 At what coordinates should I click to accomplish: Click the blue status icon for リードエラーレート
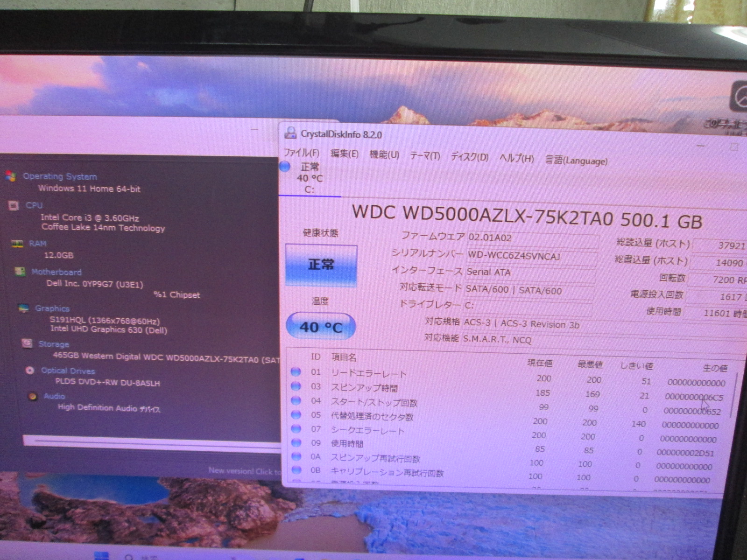(296, 372)
